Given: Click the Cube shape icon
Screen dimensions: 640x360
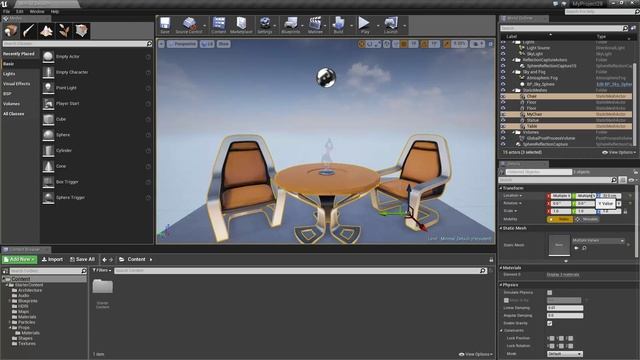Looking at the screenshot, I should coord(48,119).
